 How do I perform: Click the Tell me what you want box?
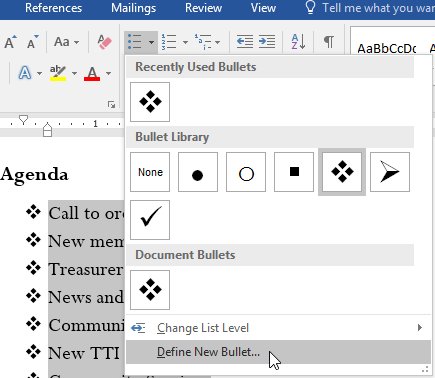370,8
